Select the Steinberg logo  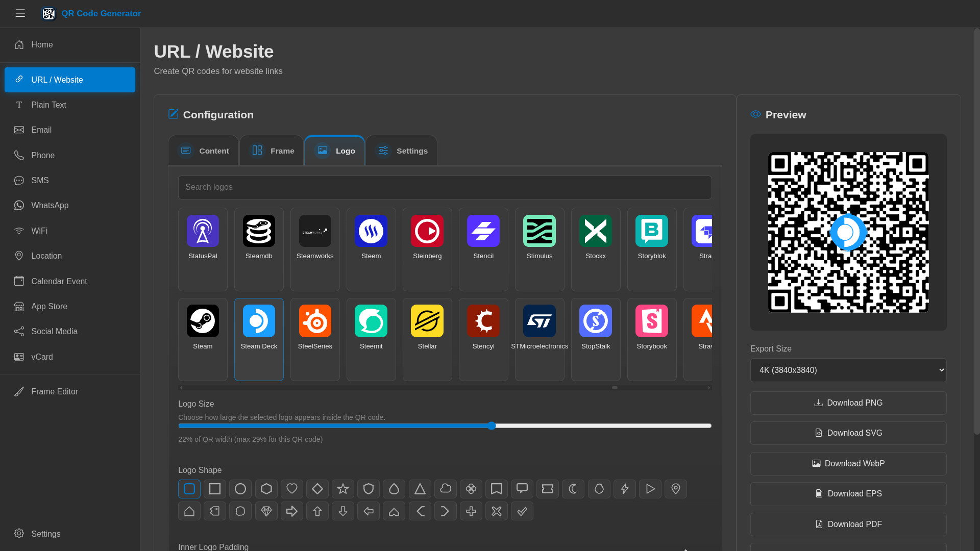(427, 249)
